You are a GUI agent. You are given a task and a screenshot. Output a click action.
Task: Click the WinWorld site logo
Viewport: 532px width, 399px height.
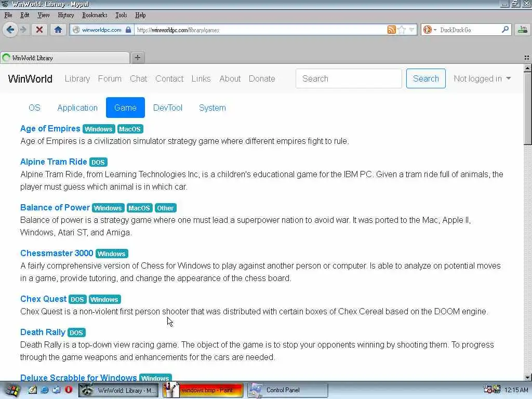pos(30,79)
